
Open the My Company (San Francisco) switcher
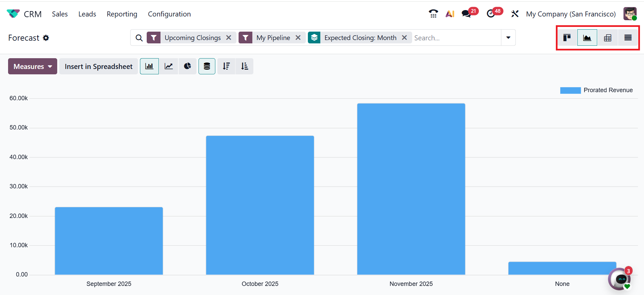571,14
